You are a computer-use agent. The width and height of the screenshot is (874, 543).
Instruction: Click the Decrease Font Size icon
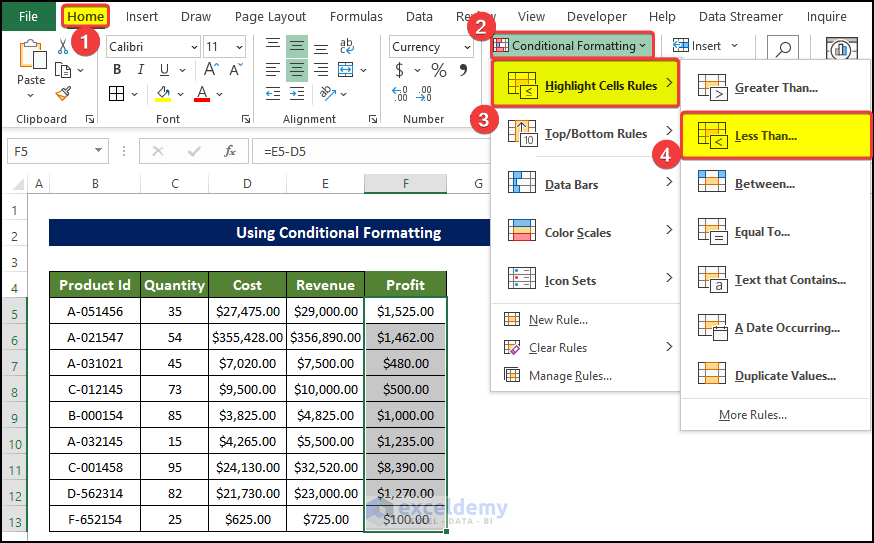[x=236, y=70]
